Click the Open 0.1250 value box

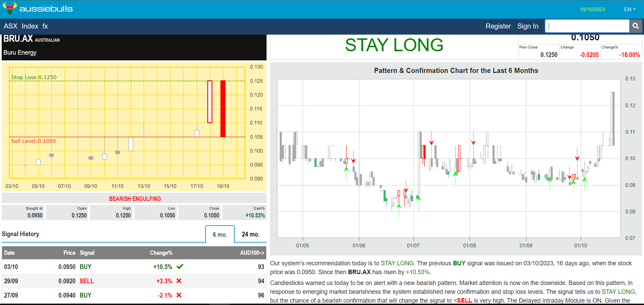coord(67,212)
